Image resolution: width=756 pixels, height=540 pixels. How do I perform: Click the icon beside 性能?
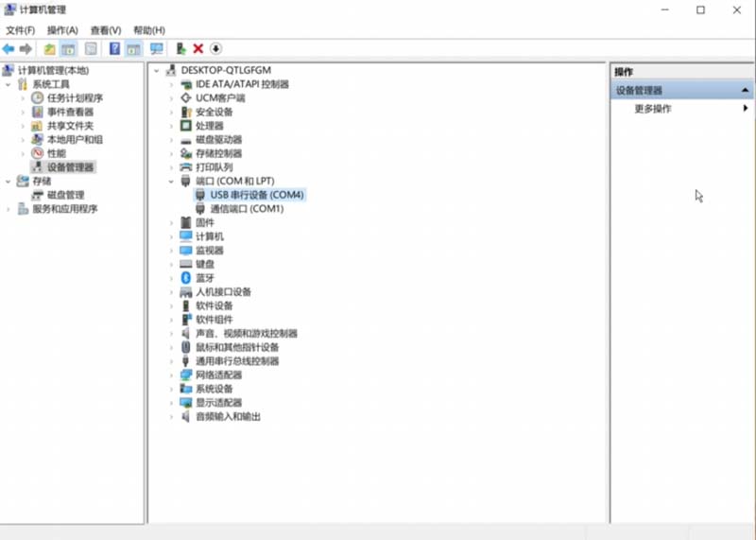tap(37, 153)
